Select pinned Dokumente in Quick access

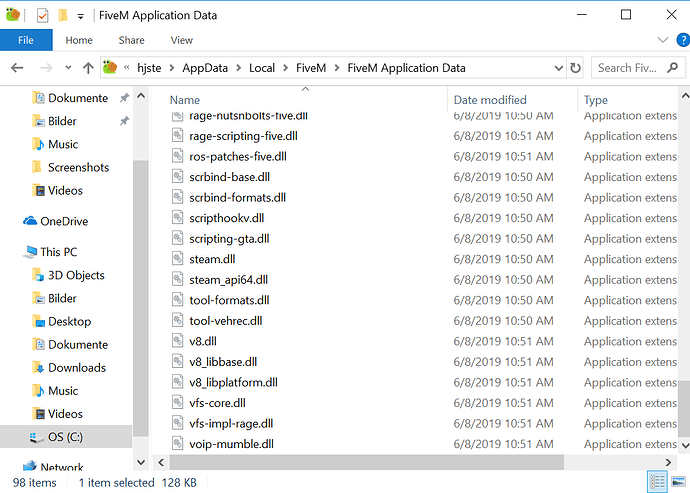(77, 98)
